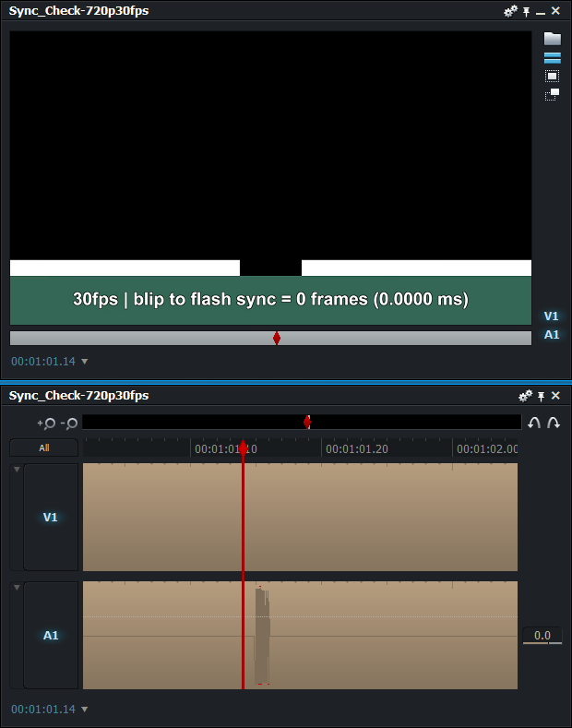The height and width of the screenshot is (728, 572).
Task: Click the viewer scrub bar position marker
Action: coord(277,339)
